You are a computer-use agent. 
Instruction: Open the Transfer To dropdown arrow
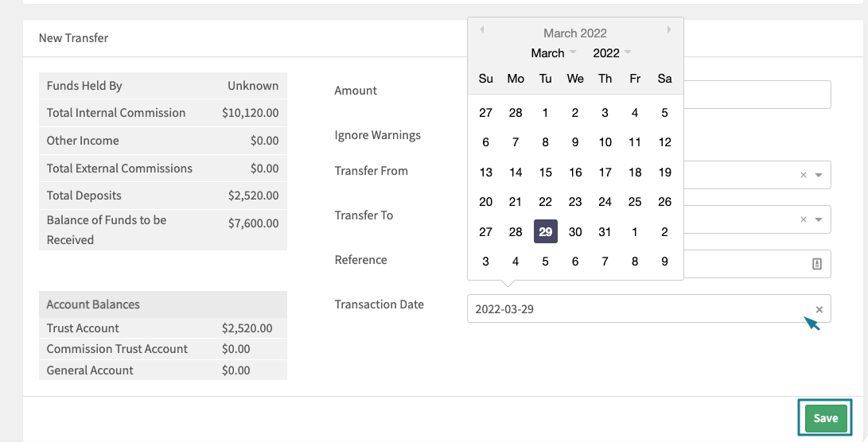click(819, 219)
